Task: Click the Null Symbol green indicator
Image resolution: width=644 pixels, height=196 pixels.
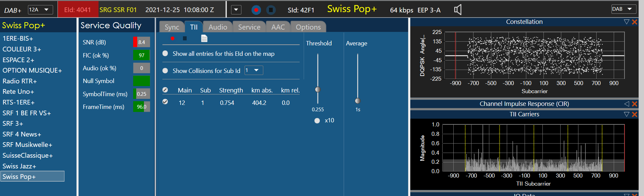Action: pos(142,81)
